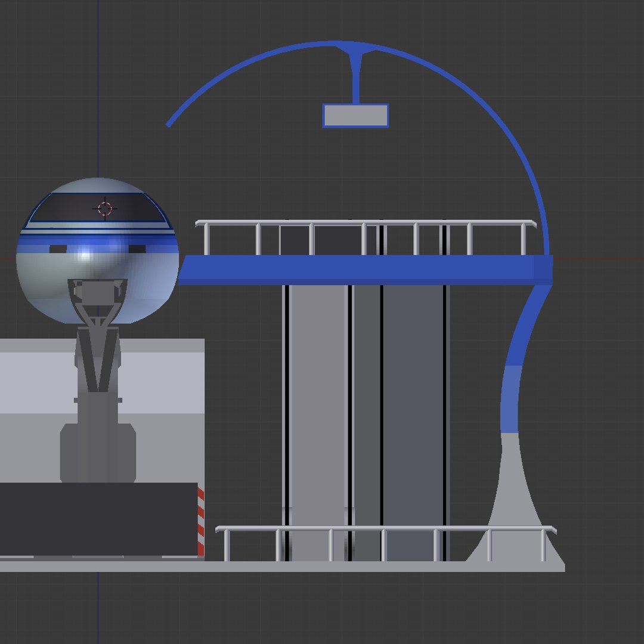Viewport: 644px width, 644px height.
Task: Click the 3D cursor crosshair on the sphere
Action: [105, 209]
